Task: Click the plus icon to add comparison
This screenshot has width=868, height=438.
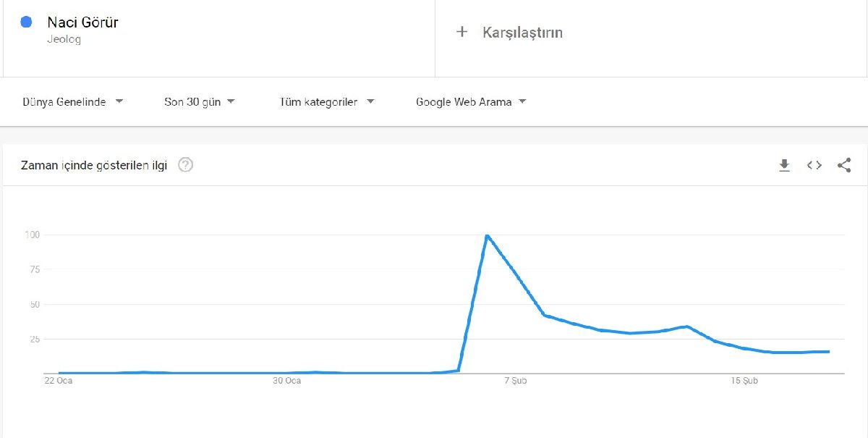Action: pos(462,32)
